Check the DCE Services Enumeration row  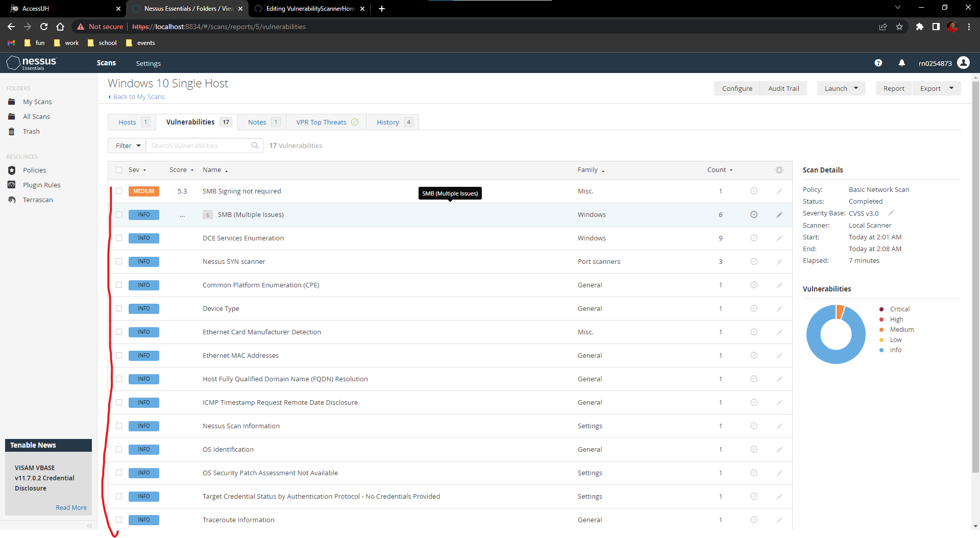(x=119, y=238)
